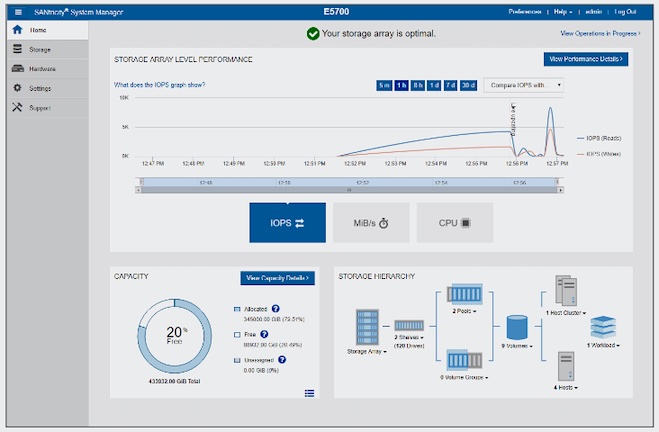
Task: Click help icon next to Allocated
Action: [x=275, y=309]
